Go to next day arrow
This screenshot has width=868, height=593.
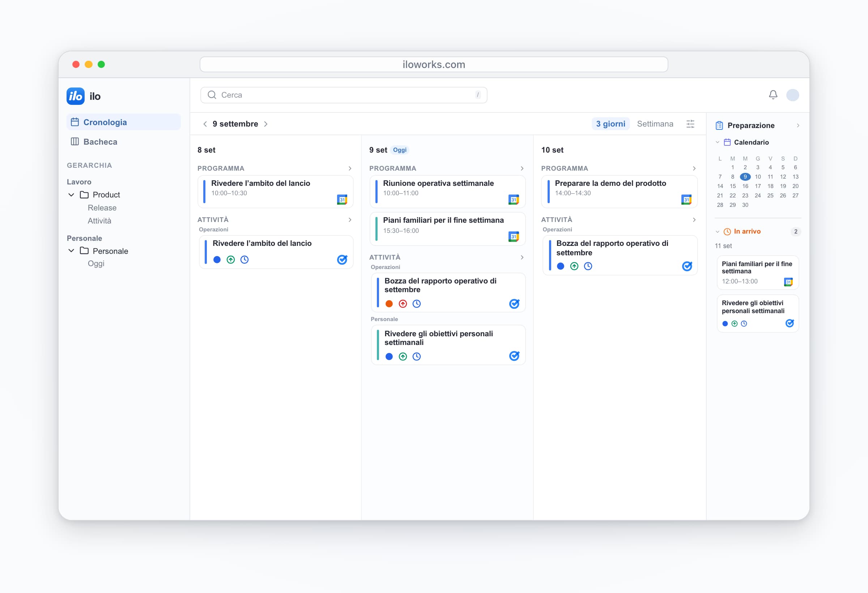[265, 124]
